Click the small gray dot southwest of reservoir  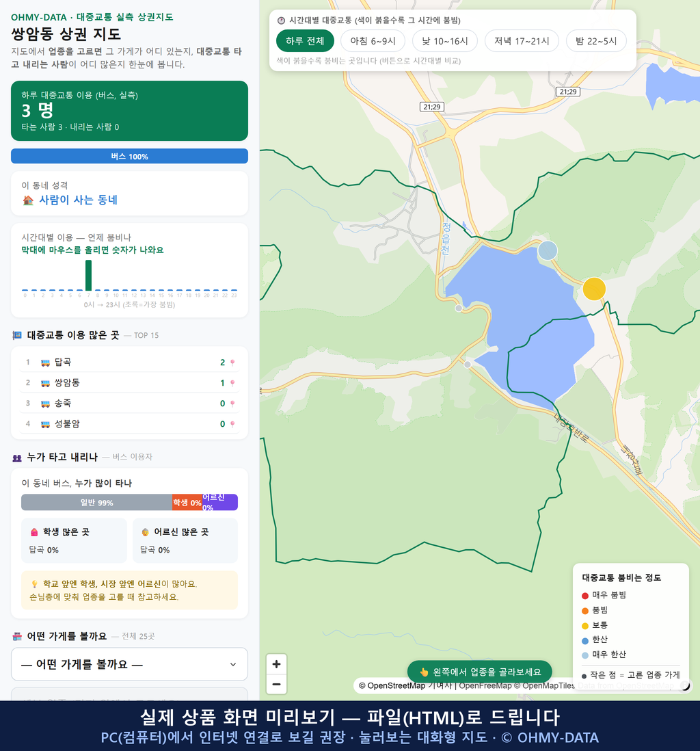468,365
